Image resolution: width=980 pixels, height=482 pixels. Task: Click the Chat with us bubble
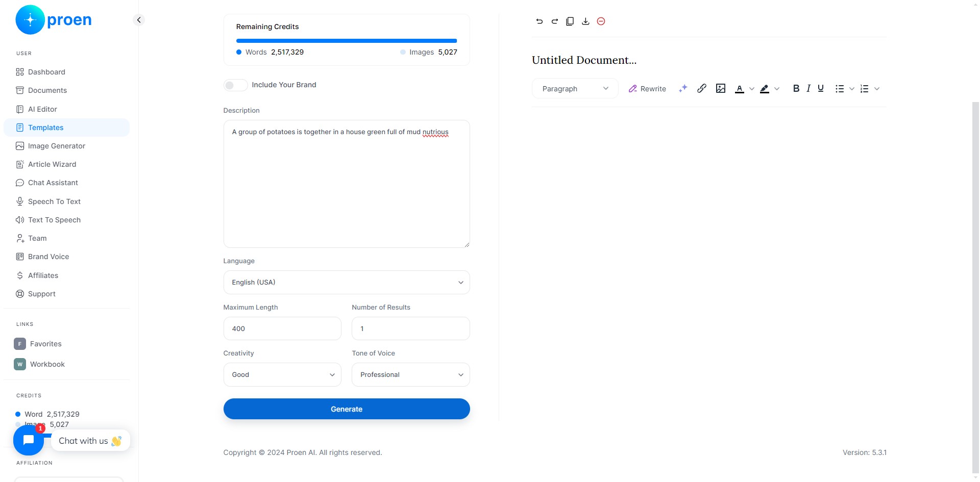[x=91, y=441]
